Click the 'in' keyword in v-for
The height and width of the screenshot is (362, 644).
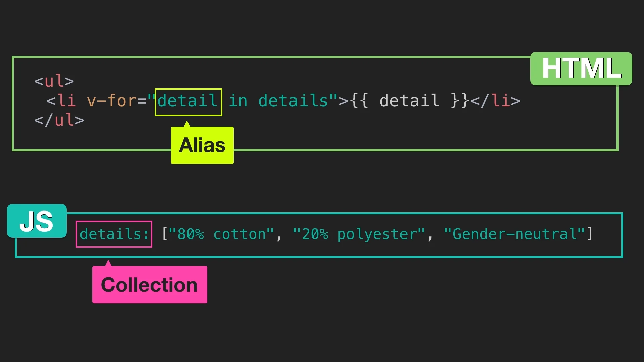pos(238,101)
